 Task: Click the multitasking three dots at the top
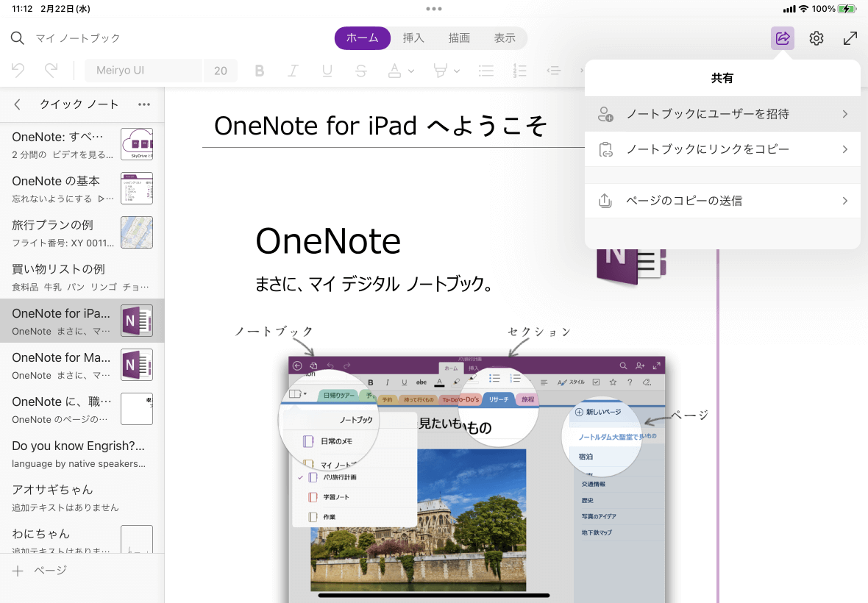click(434, 9)
